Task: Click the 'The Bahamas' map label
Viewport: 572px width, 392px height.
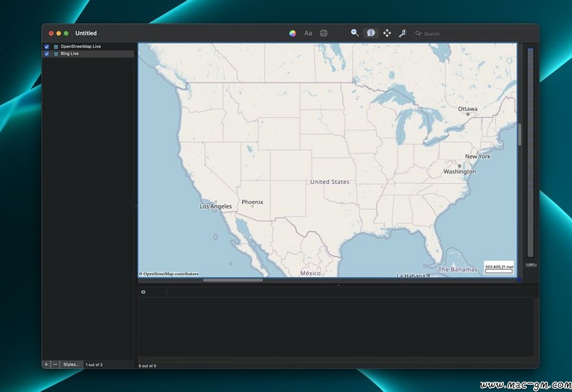Action: pos(458,270)
